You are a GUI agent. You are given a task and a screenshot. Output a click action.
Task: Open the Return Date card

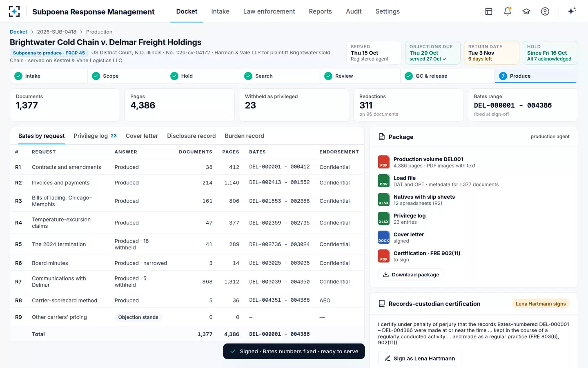click(492, 53)
